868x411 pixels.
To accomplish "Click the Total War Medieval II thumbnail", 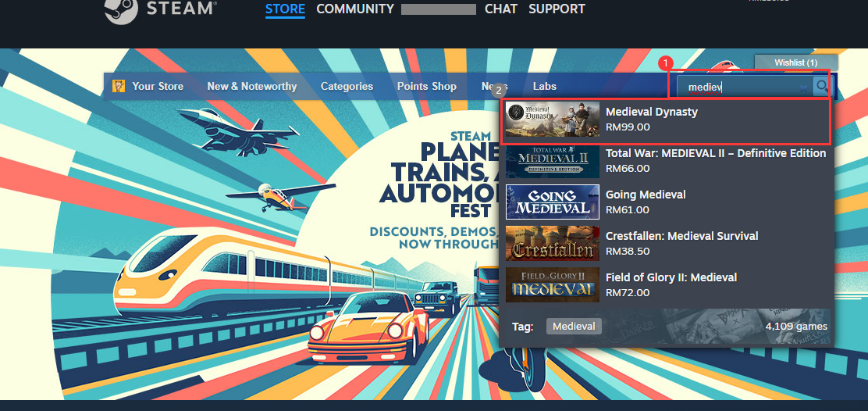I will [x=553, y=161].
